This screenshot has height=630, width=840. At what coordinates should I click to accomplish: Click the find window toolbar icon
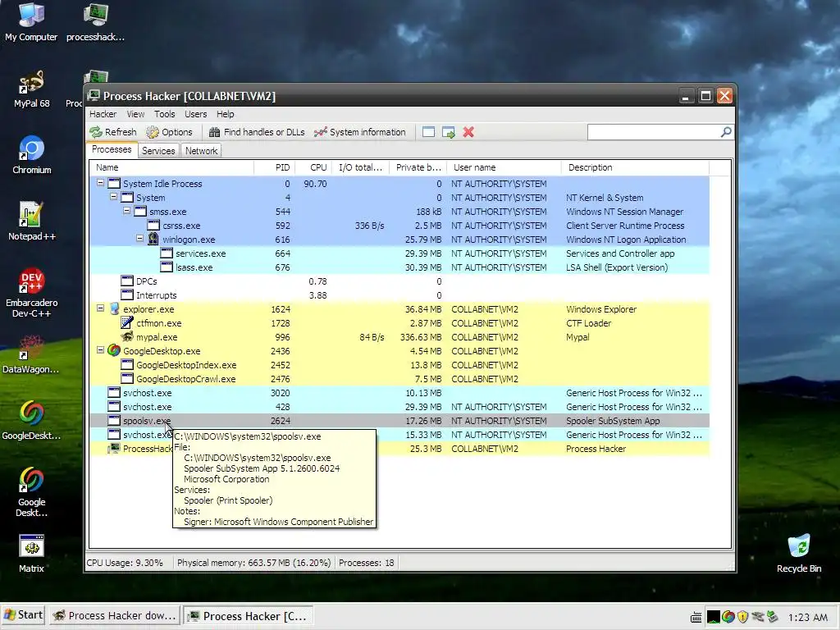point(428,132)
